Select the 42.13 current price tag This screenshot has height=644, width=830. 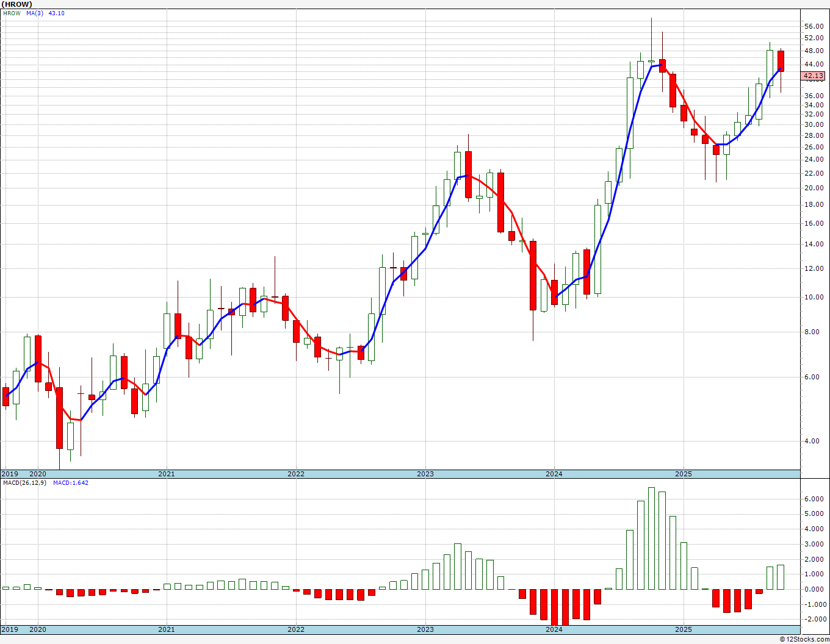[x=814, y=76]
